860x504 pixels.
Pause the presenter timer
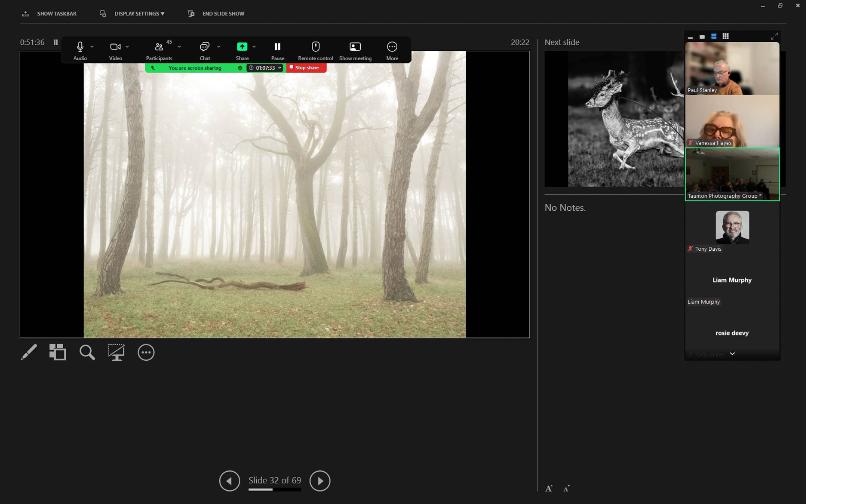point(56,42)
